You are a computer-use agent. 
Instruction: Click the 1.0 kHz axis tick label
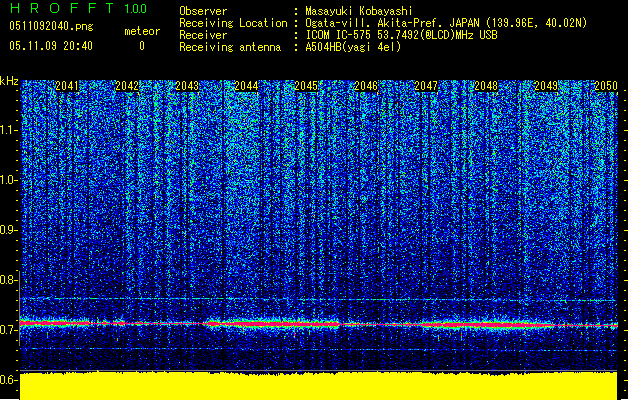[8, 180]
